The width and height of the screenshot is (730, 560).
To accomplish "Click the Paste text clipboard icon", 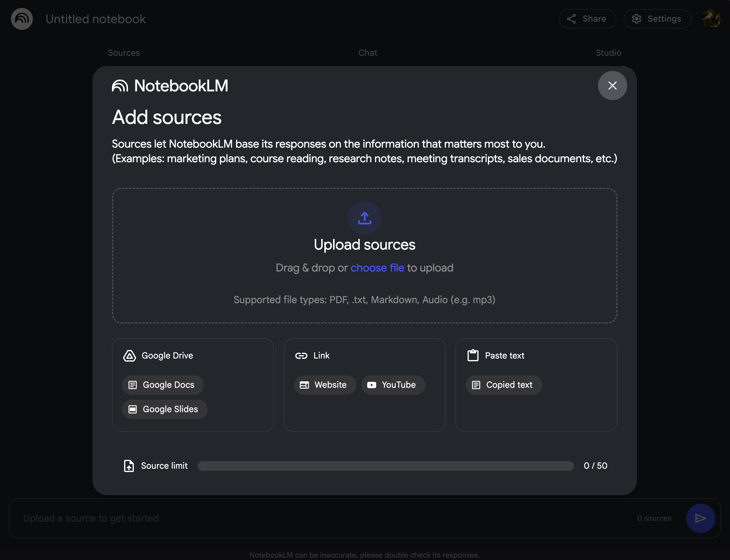I will tap(473, 355).
